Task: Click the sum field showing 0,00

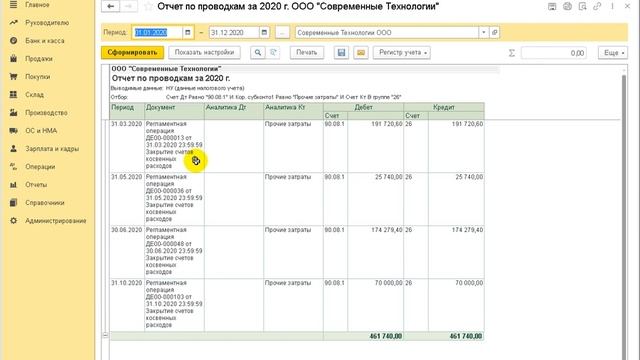Action: tap(554, 53)
